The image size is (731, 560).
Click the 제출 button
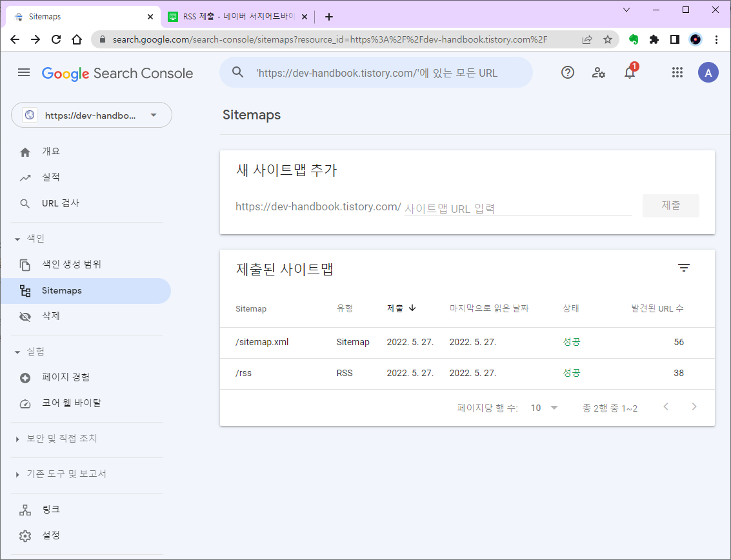click(670, 205)
